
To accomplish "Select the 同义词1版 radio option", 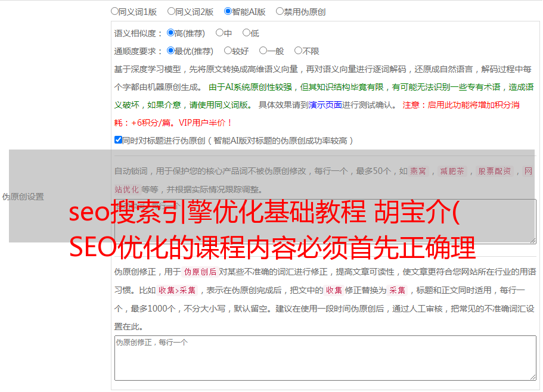I will 114,11.
